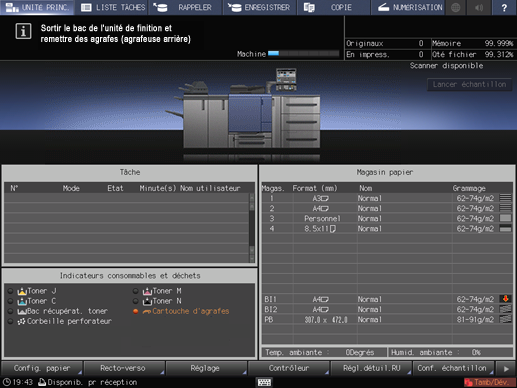Image resolution: width=517 pixels, height=388 pixels.
Task: Click the BI1 tray red arrow indicator
Action: 505,299
